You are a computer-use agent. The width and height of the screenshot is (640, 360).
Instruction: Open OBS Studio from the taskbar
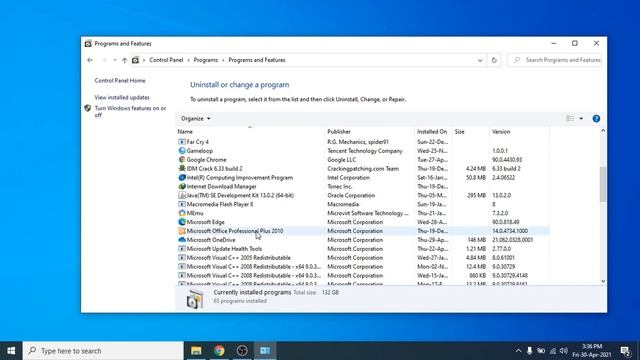click(x=242, y=351)
